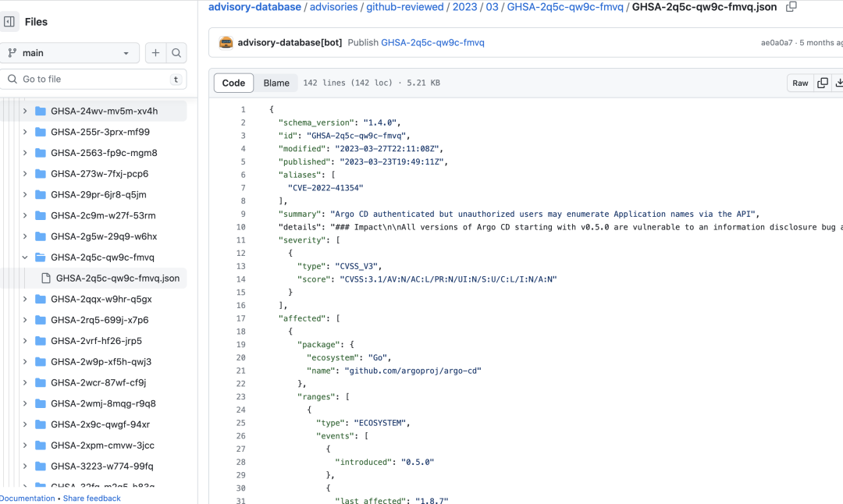The image size is (843, 504).
Task: Expand folder GHSA-24wv-mv5m-xv4h chevron
Action: point(25,111)
